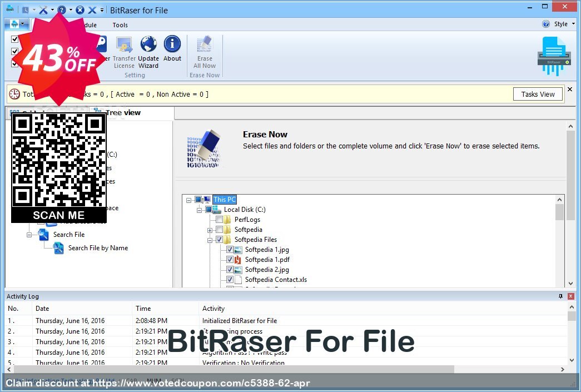
Task: Check the PerfLogs folder checkbox
Action: [220, 220]
